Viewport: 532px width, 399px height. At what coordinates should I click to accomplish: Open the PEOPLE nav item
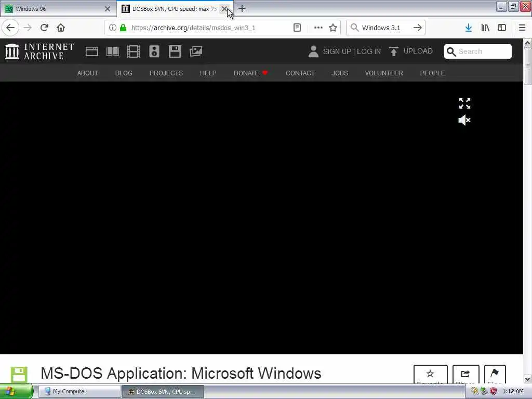pos(433,73)
